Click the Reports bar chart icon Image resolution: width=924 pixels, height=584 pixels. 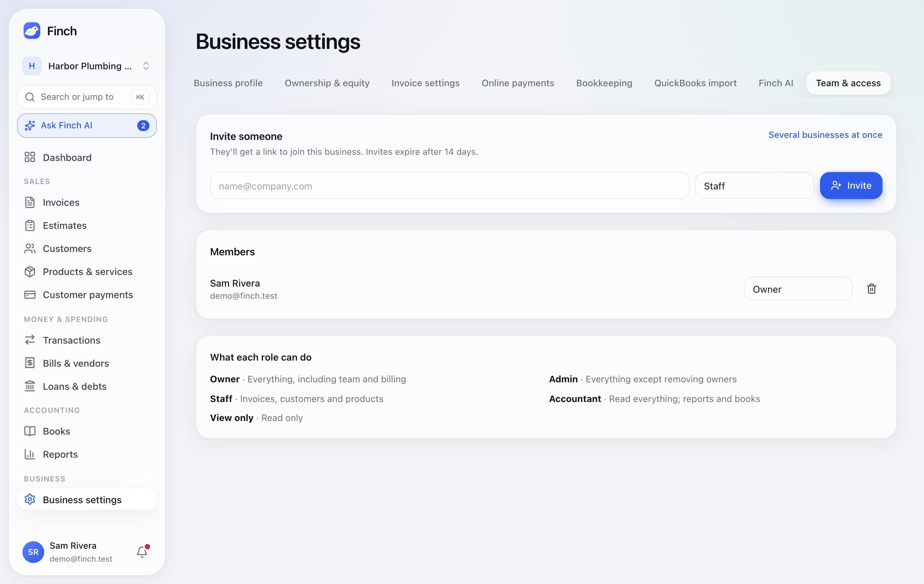click(x=30, y=454)
